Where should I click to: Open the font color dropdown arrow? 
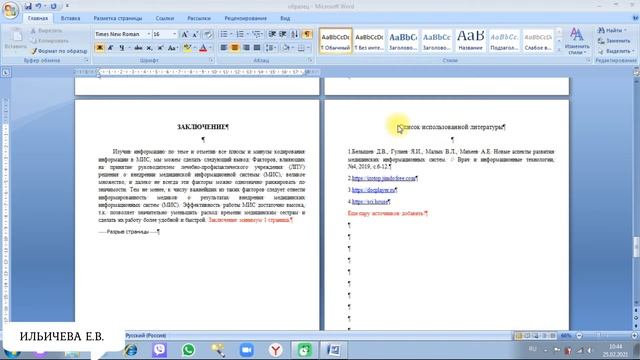pyautogui.click(x=211, y=48)
